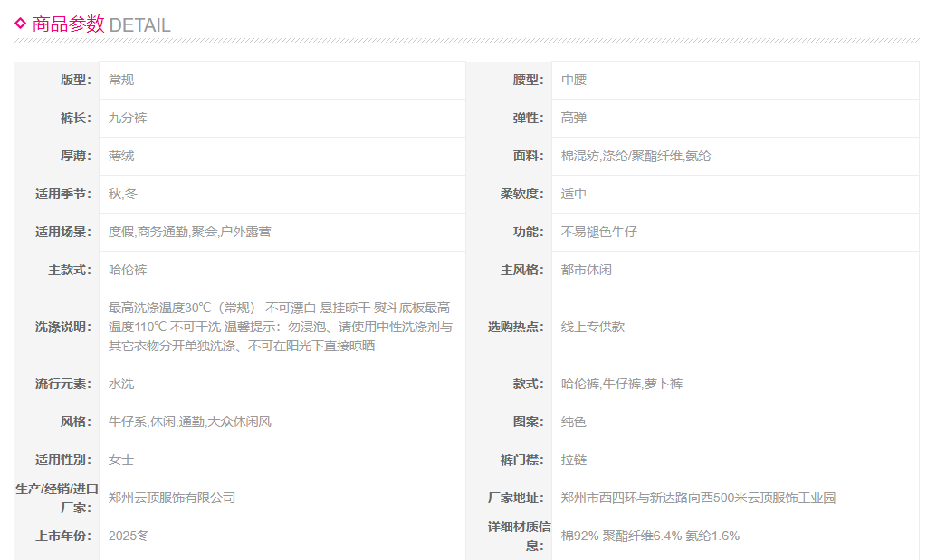
Task: Click the 高弹 elasticity value
Action: click(574, 118)
